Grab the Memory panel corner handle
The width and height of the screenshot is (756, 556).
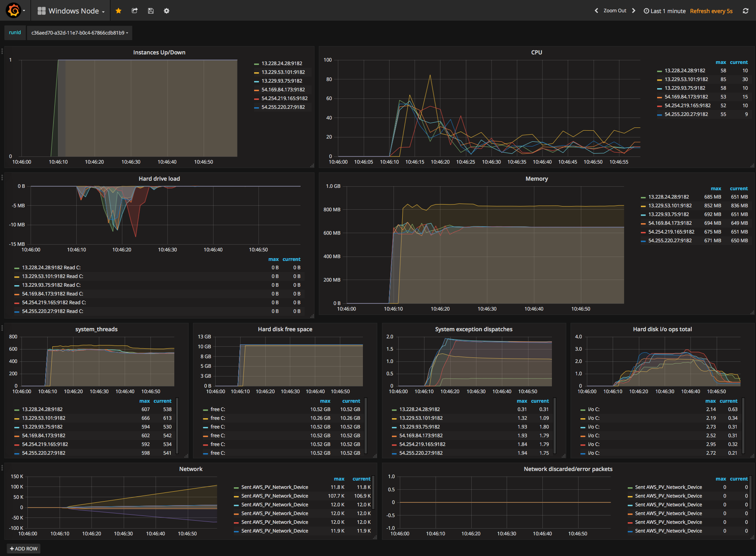point(752,313)
